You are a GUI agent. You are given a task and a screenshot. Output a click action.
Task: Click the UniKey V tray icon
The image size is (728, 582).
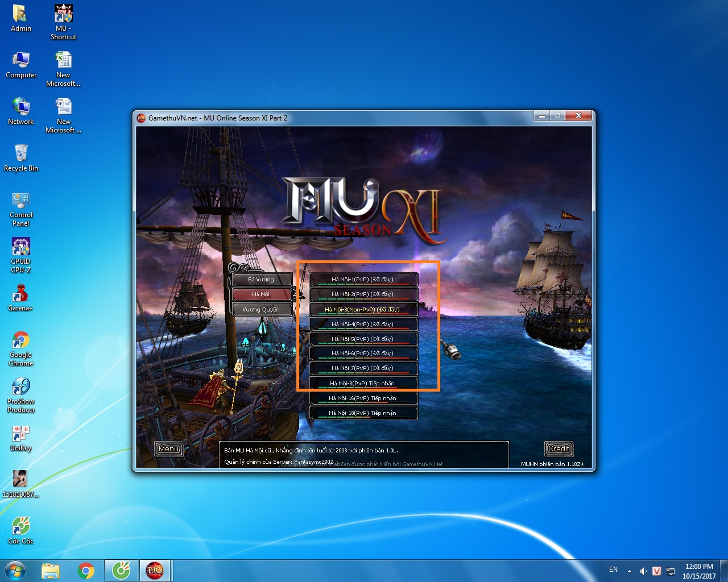(x=657, y=571)
